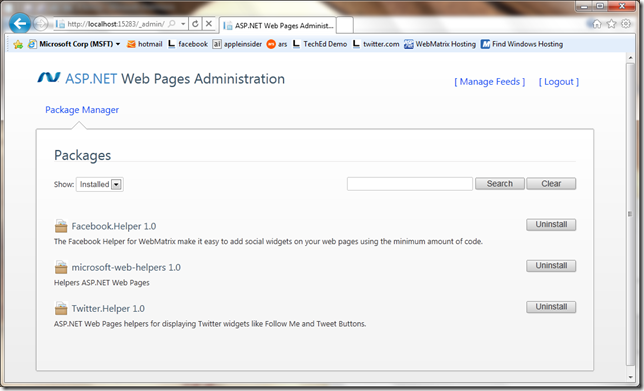Click the Search button

tap(500, 184)
